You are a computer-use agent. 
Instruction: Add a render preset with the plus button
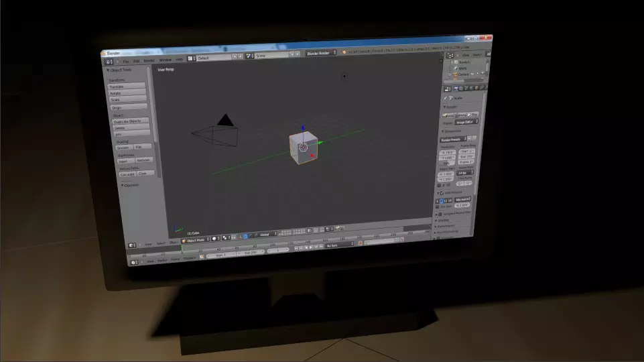469,139
